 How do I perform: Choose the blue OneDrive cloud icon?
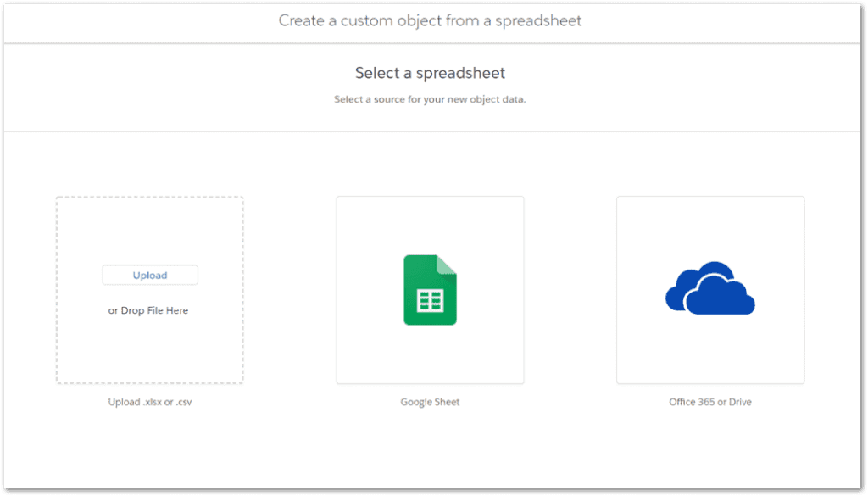pyautogui.click(x=710, y=288)
